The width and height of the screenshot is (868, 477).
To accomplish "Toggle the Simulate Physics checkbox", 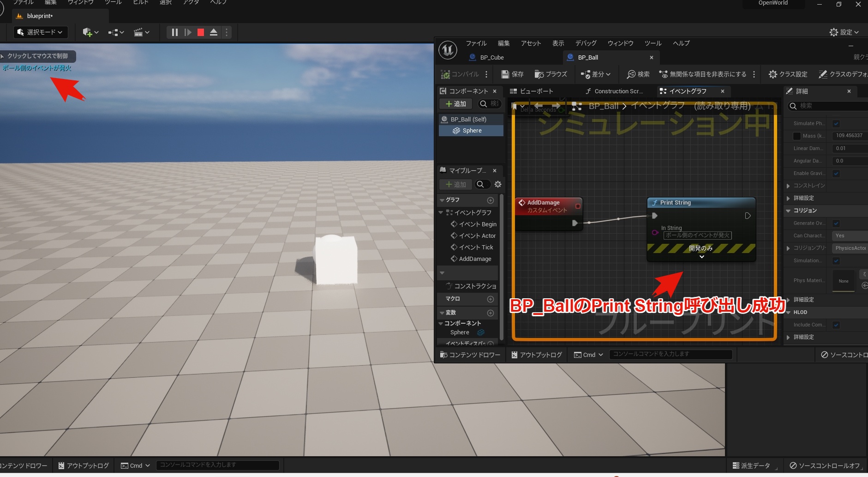I will pyautogui.click(x=836, y=124).
